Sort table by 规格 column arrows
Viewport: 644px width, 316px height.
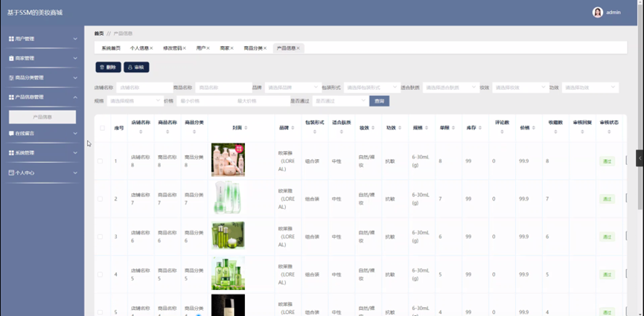click(427, 128)
